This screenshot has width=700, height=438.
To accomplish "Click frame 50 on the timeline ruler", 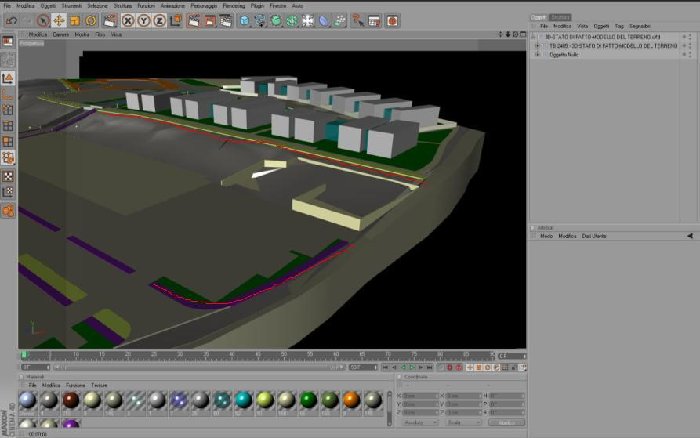I will click(x=283, y=355).
